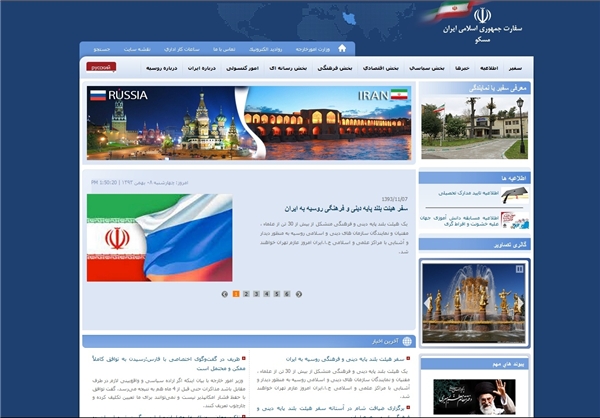
Task: Open latest news سفر هیئت بلند پایه link
Action: (345, 359)
